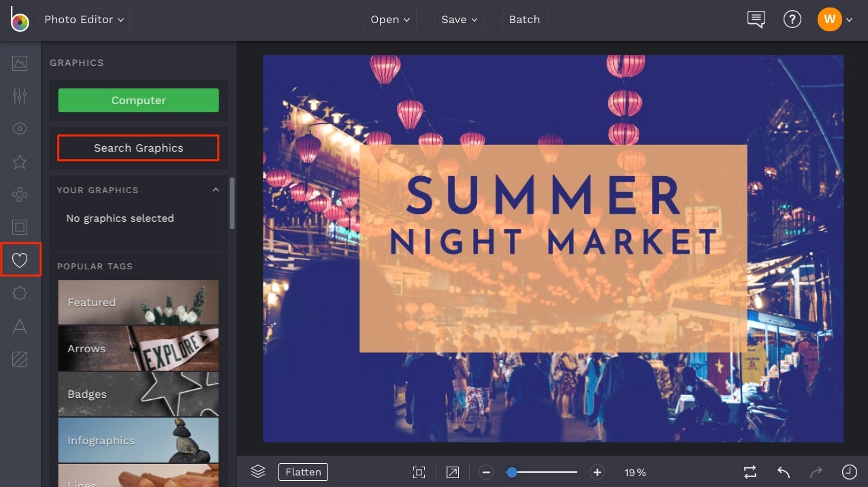Open the Save dropdown
The height and width of the screenshot is (487, 868).
[x=458, y=19]
